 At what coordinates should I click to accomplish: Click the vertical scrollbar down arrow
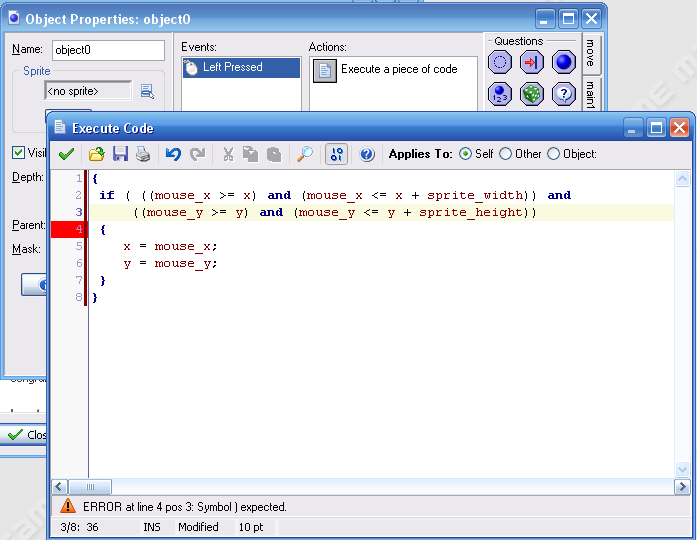coord(682,468)
